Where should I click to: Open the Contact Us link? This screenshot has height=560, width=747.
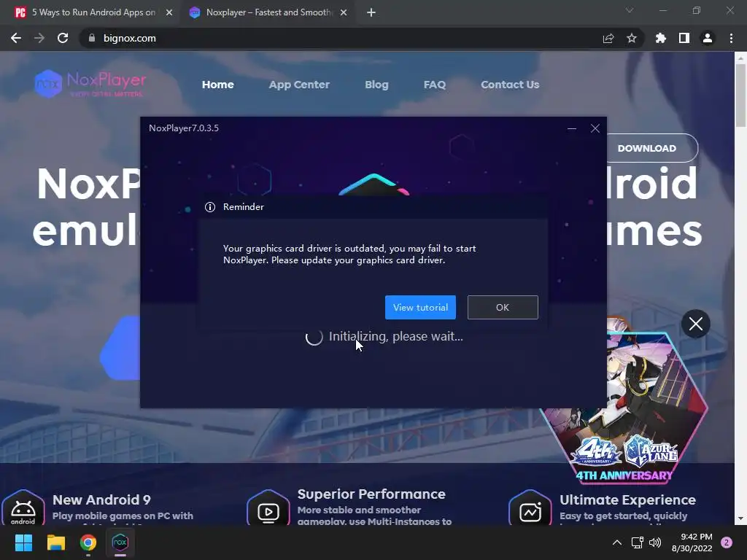510,85
